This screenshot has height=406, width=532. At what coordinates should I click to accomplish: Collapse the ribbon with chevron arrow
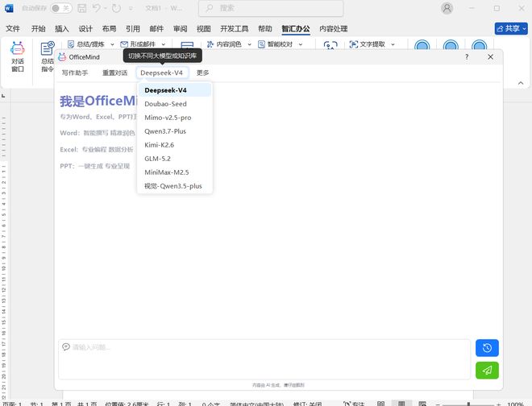tap(521, 83)
